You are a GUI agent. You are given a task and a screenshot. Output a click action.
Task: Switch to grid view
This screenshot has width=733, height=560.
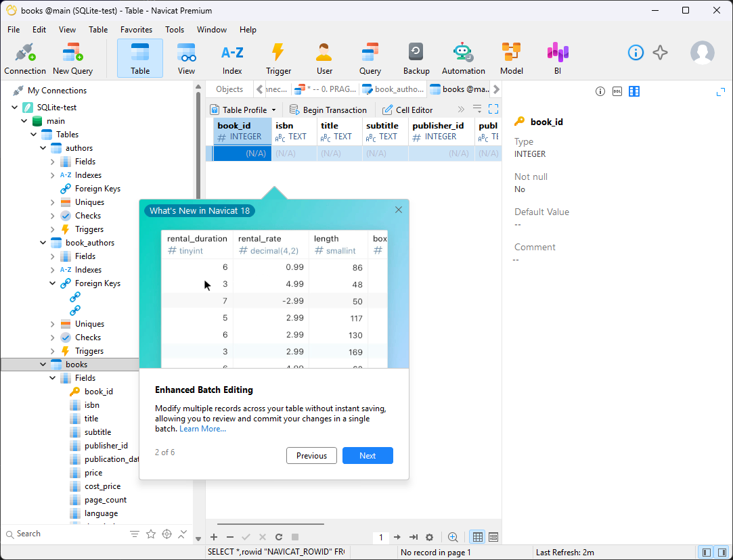coord(477,537)
